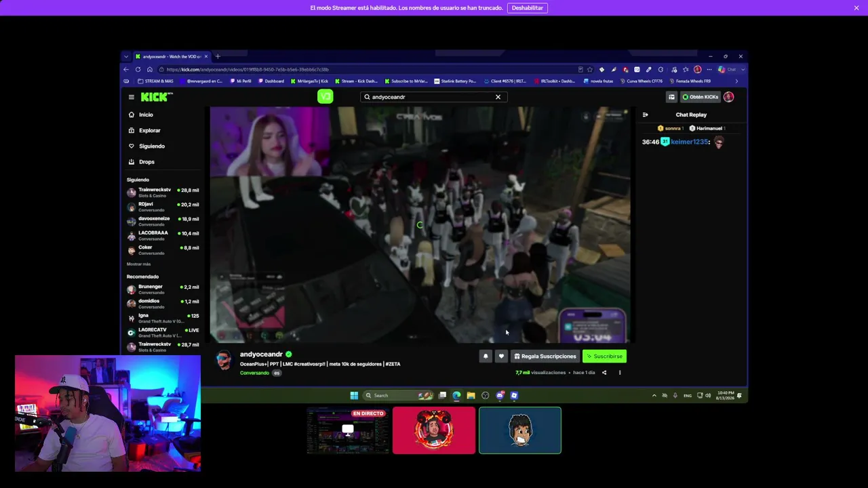This screenshot has width=868, height=488.
Task: Open the novela frutas bookmark
Action: click(598, 81)
